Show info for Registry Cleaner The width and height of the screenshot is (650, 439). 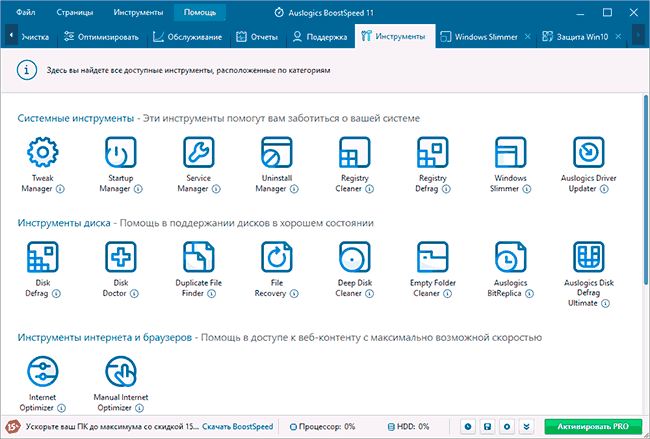[x=369, y=189]
